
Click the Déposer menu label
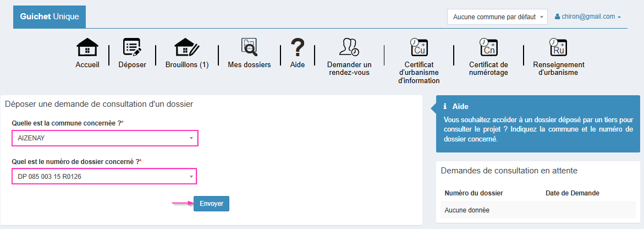click(132, 65)
